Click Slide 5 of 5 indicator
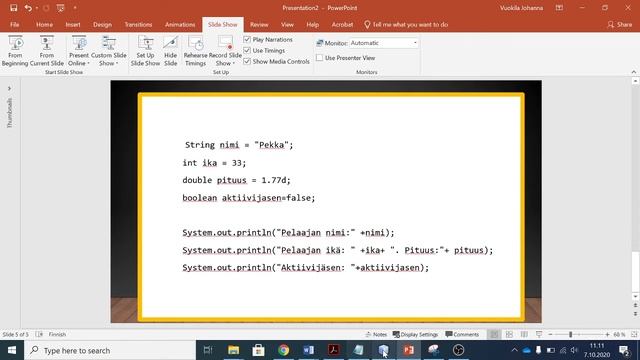Screen dimensions: 640x360 pos(16,334)
